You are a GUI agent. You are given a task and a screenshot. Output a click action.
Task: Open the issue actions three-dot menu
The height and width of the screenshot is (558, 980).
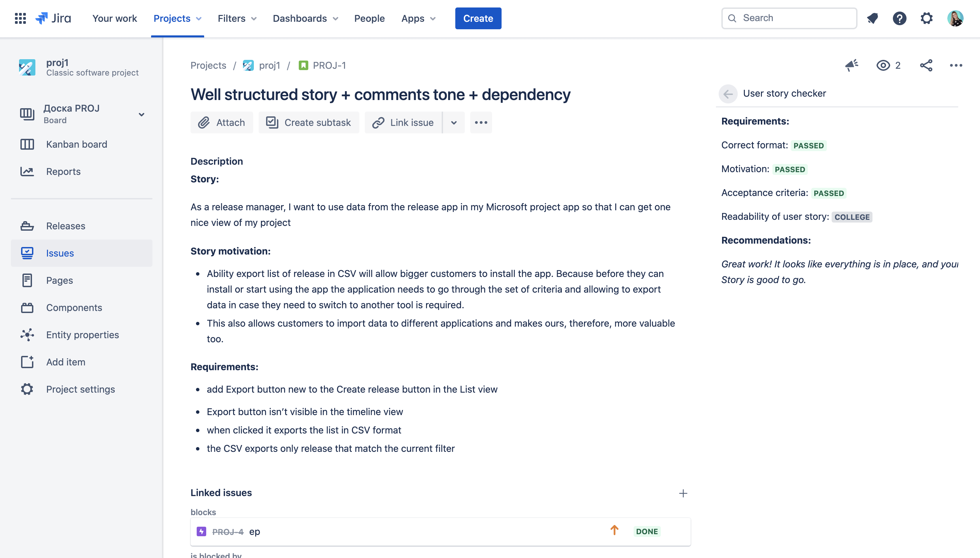[x=956, y=66]
